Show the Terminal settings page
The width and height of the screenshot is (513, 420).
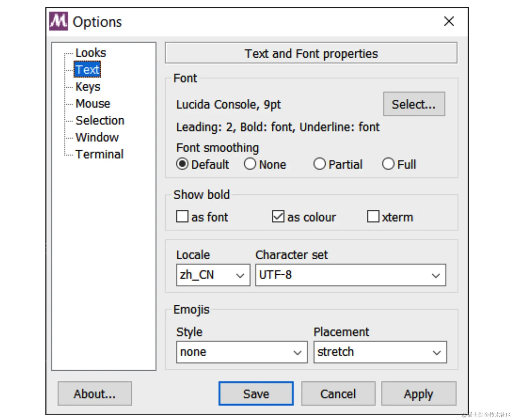[99, 154]
